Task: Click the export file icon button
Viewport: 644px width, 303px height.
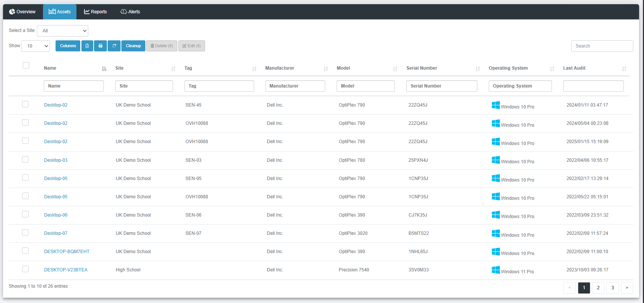Action: click(87, 46)
